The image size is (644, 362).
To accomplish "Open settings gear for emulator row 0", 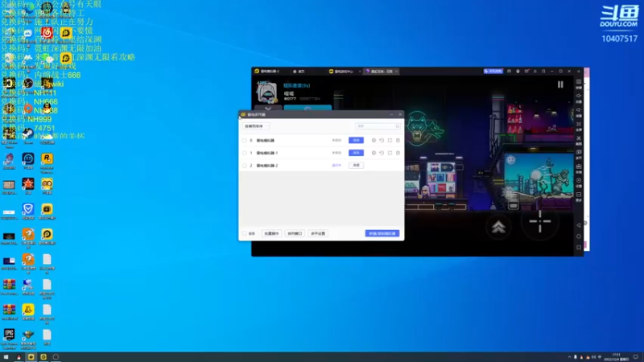I will 374,140.
